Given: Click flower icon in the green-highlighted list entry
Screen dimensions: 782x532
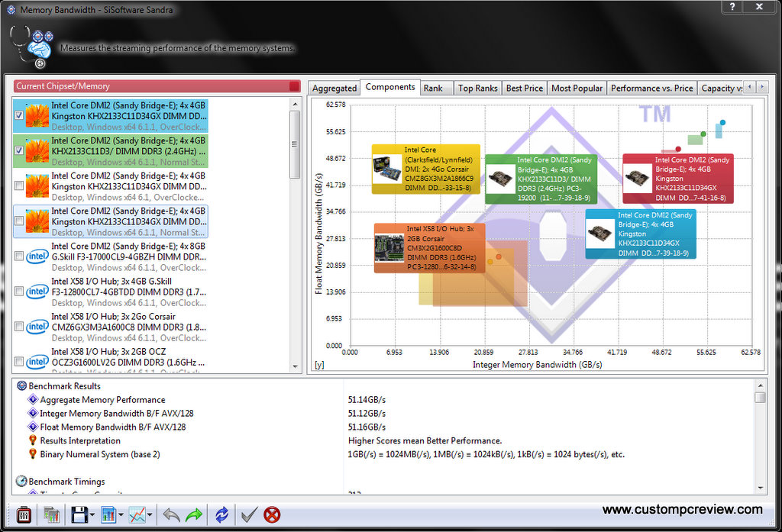Looking at the screenshot, I should pos(37,151).
